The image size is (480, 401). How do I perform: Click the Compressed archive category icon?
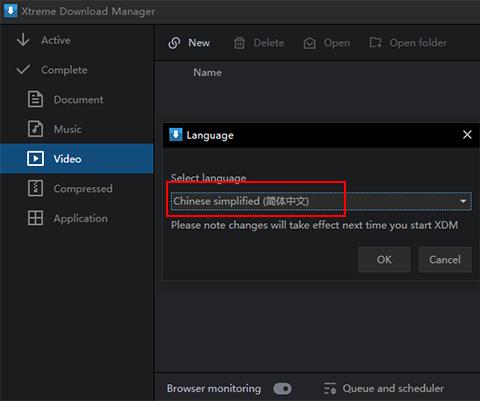coord(35,188)
